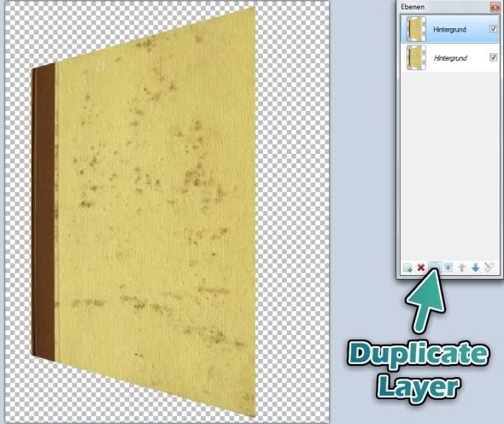The image size is (504, 424).
Task: Click the brown book spine on canvas
Action: [44, 212]
